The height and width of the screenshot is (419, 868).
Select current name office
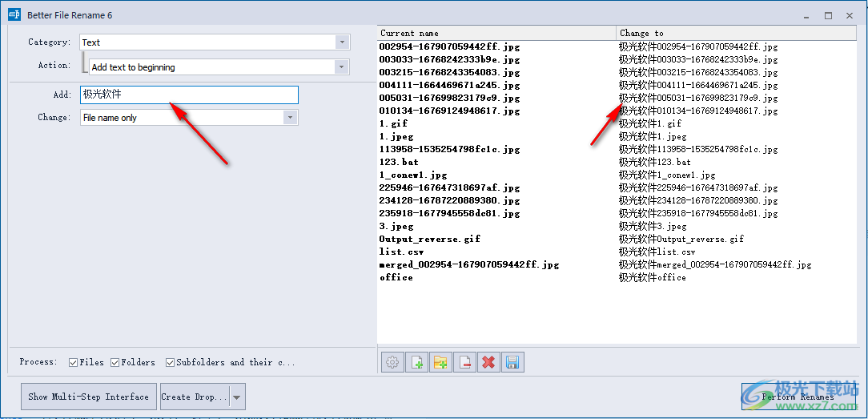(x=396, y=277)
